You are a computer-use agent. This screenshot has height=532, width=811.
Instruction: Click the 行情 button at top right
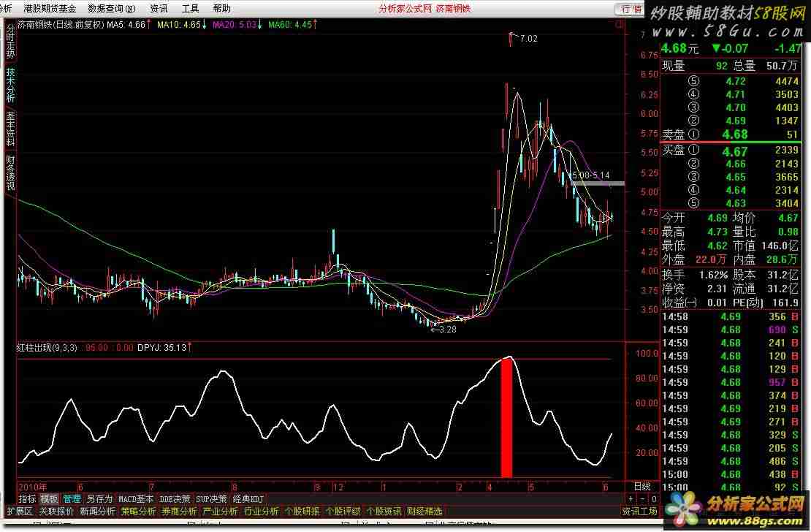pyautogui.click(x=631, y=9)
